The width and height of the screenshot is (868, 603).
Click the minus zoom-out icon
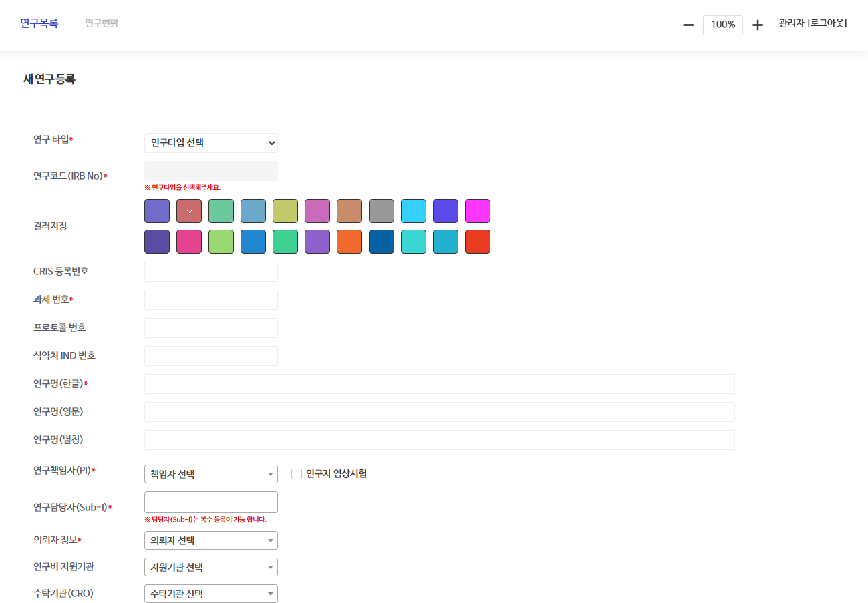688,25
